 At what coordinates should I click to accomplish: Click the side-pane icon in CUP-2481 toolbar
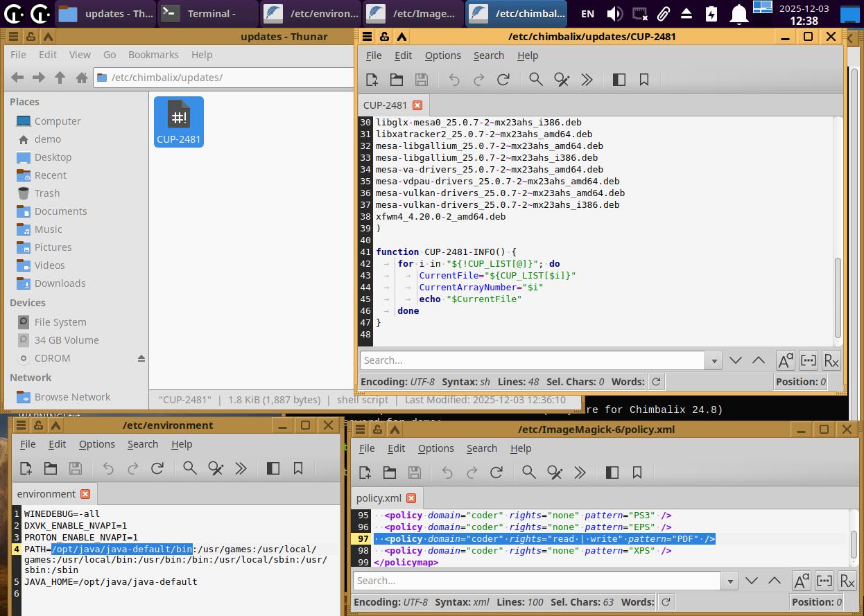[x=619, y=80]
